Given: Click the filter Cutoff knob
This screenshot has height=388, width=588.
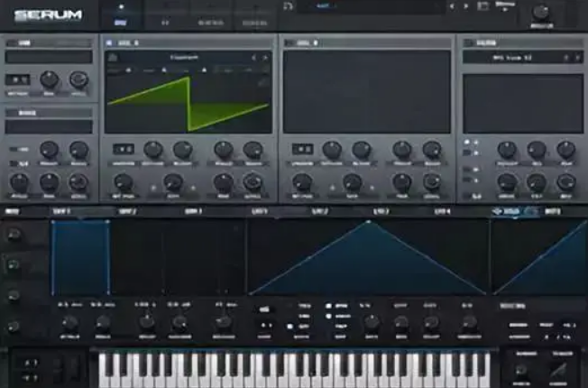Looking at the screenshot, I should coord(507,150).
